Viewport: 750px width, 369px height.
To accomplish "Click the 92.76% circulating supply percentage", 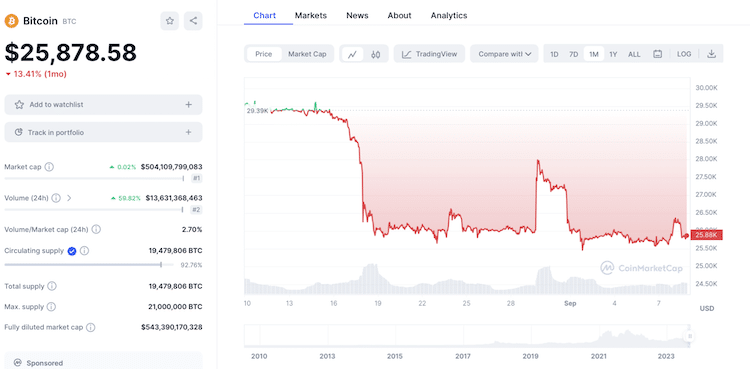I will pyautogui.click(x=191, y=265).
